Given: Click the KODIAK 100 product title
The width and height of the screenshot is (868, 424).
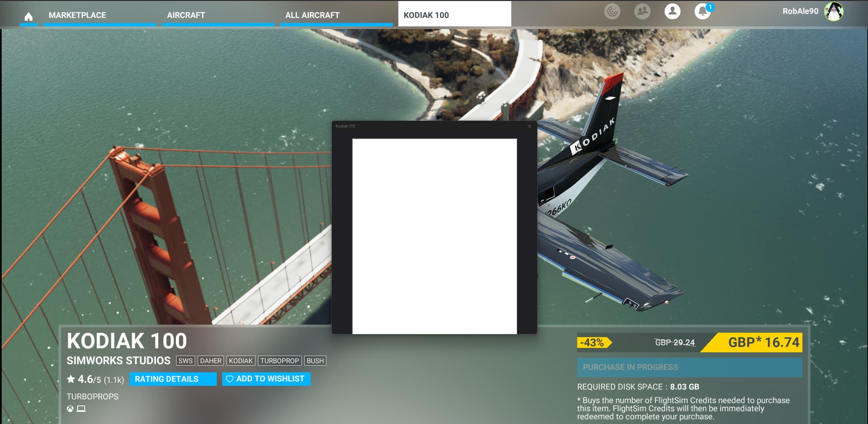Looking at the screenshot, I should [127, 341].
